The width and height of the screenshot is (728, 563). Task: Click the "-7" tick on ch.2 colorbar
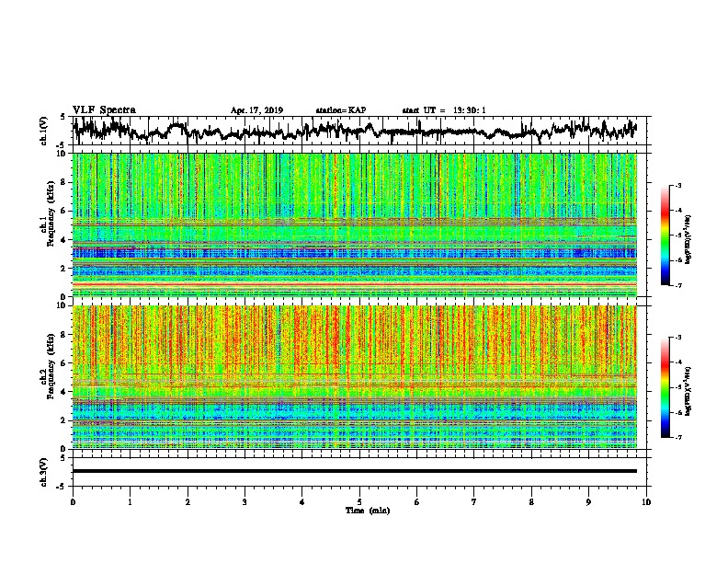point(677,437)
